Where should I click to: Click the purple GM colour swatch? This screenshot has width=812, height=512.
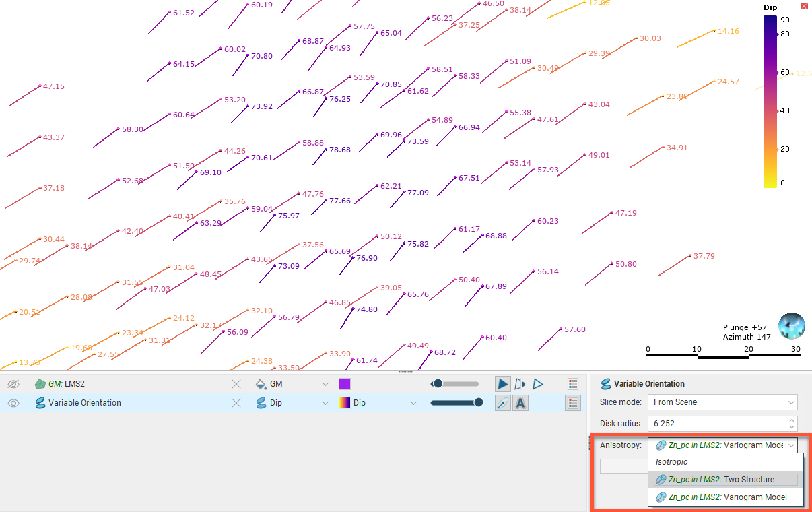pyautogui.click(x=344, y=384)
